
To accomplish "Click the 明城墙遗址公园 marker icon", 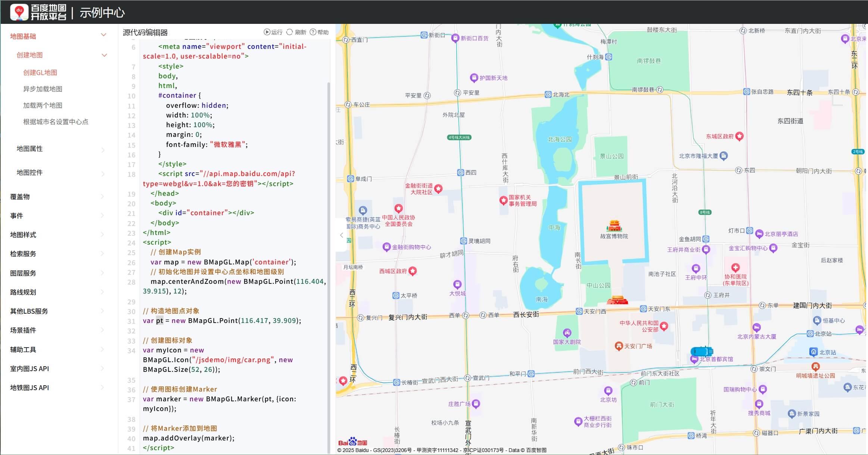I will (x=816, y=367).
